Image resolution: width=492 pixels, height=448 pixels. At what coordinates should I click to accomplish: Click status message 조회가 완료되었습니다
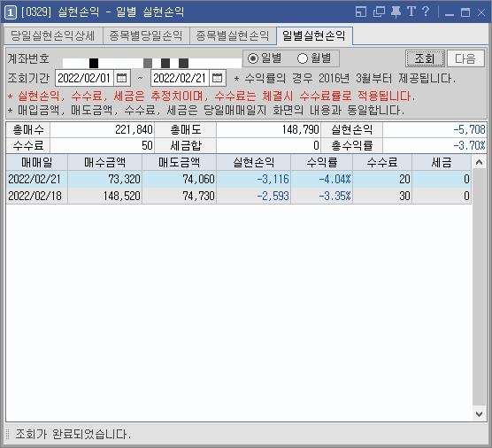pos(73,434)
